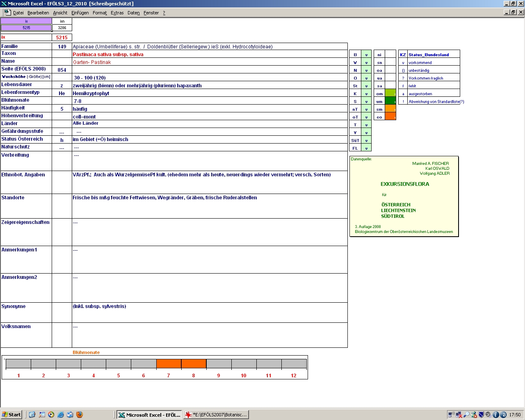Open the Windows Start menu

[11, 415]
